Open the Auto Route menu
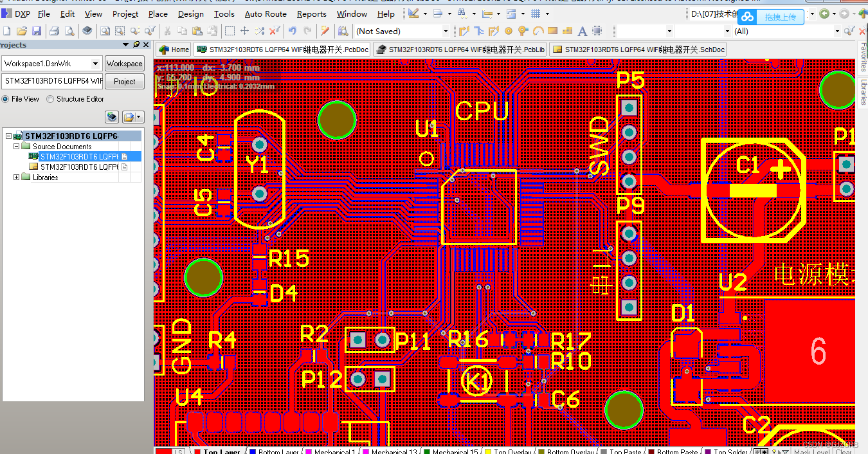 pyautogui.click(x=266, y=14)
